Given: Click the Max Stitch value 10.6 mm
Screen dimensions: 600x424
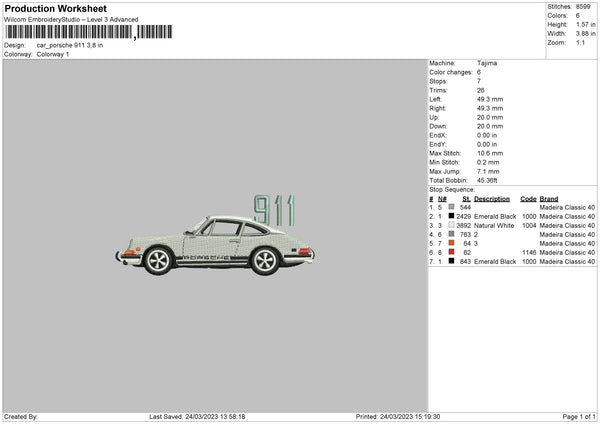Looking at the screenshot, I should 490,153.
